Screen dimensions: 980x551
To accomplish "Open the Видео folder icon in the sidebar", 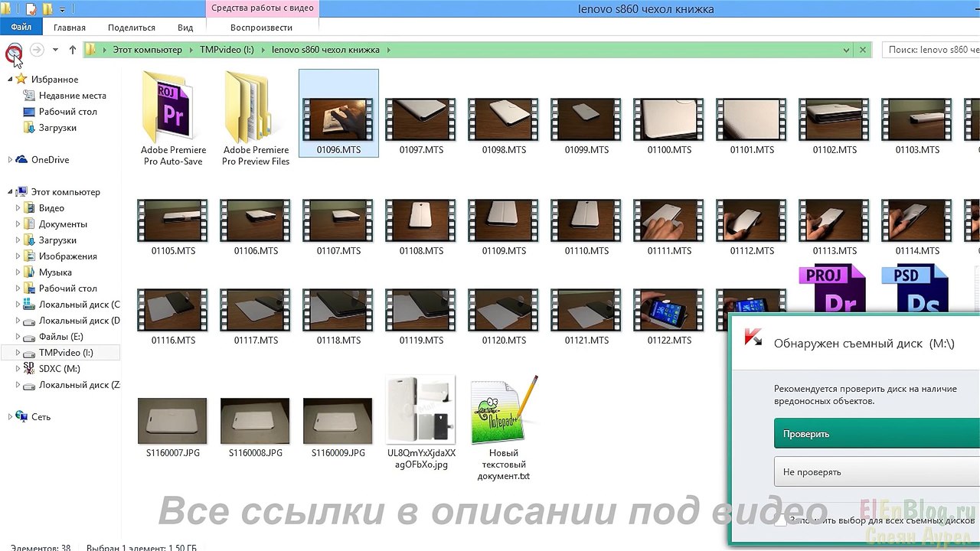I will 29,208.
